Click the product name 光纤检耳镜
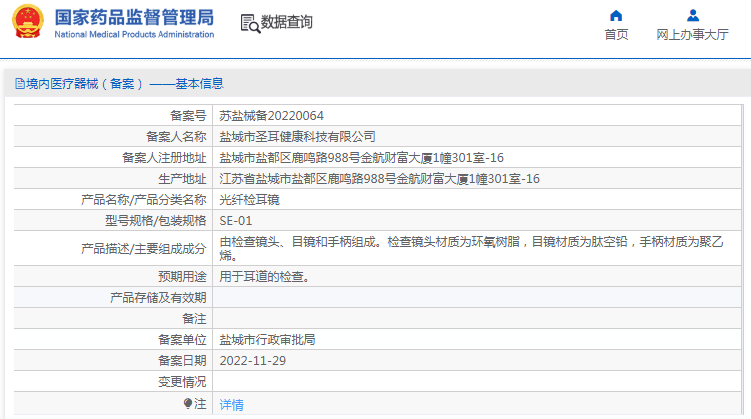Viewport: 751px width, 419px height. click(249, 200)
